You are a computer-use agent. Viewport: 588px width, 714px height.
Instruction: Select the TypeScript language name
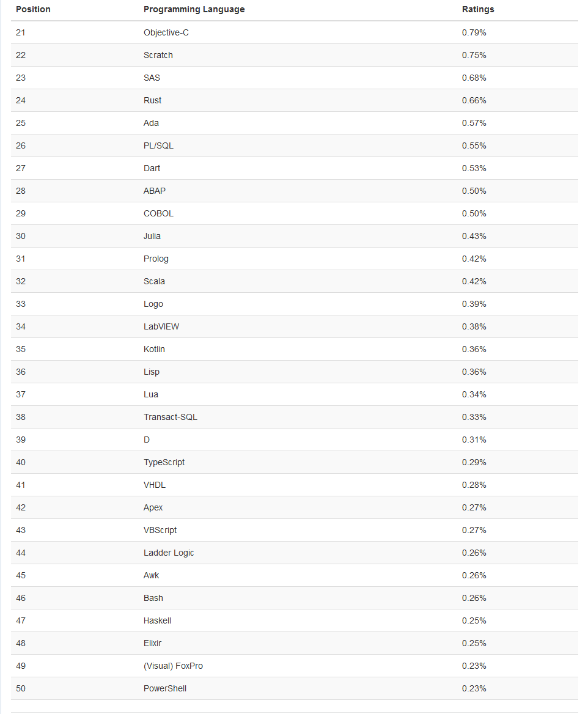164,462
